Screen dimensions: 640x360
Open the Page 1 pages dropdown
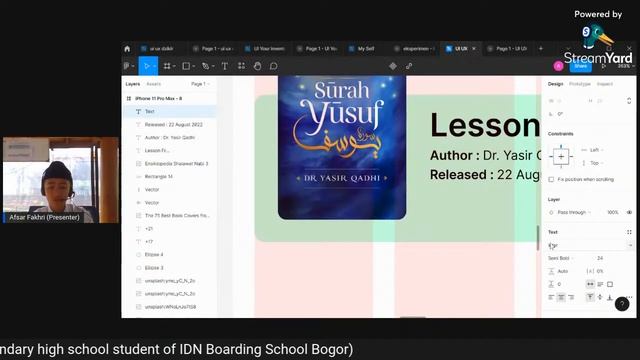coord(200,84)
